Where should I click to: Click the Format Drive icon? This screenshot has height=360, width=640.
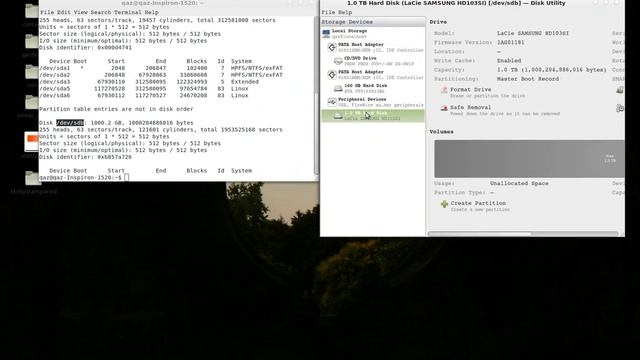click(x=444, y=91)
